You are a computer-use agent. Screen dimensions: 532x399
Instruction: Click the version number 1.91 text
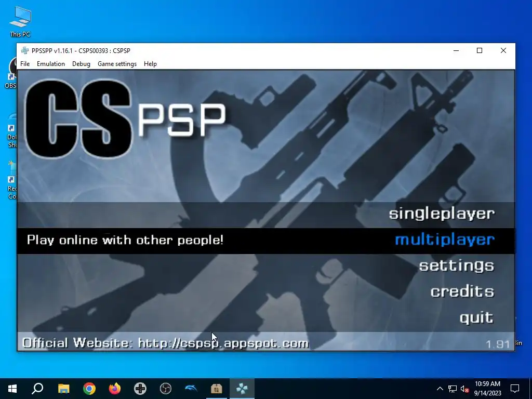[498, 344]
